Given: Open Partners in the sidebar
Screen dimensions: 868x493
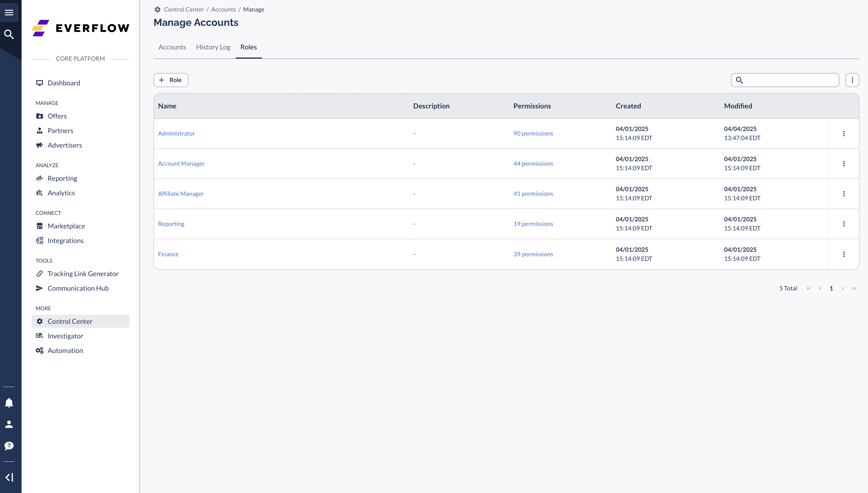Looking at the screenshot, I should [x=81, y=131].
